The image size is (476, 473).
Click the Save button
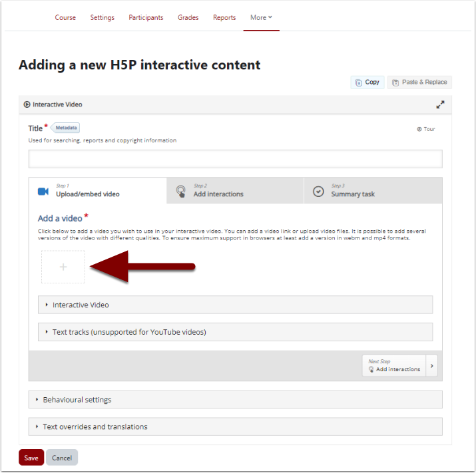(x=31, y=458)
